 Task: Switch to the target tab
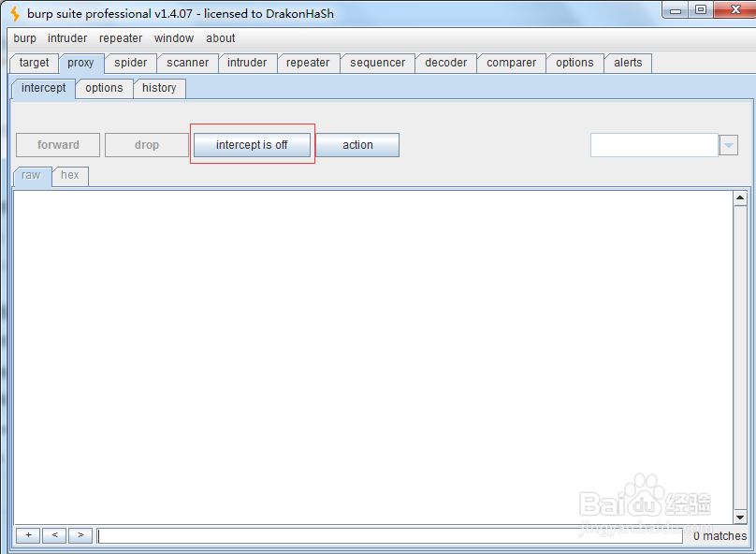click(35, 63)
